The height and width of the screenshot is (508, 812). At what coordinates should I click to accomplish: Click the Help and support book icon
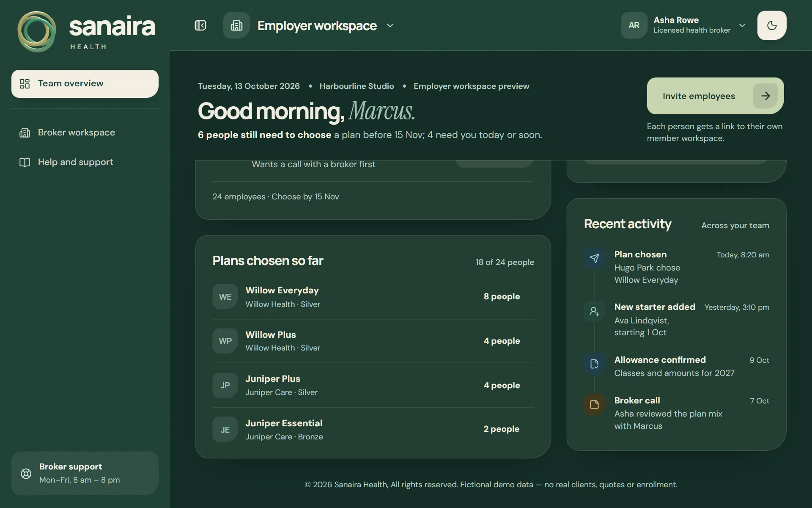coord(25,162)
